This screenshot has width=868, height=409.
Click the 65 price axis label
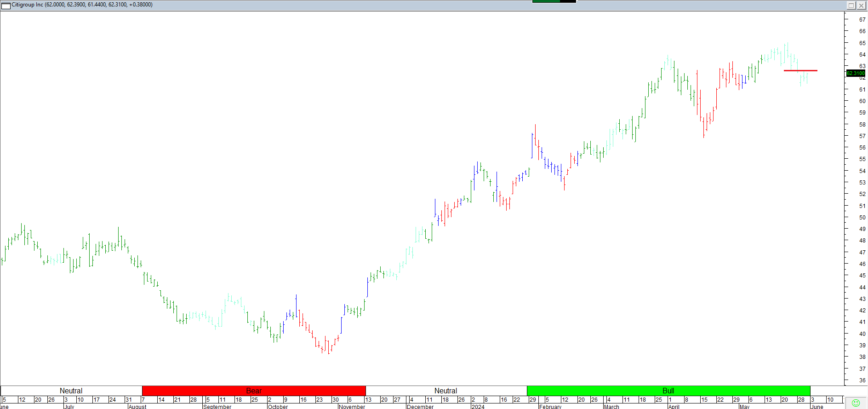click(x=862, y=43)
